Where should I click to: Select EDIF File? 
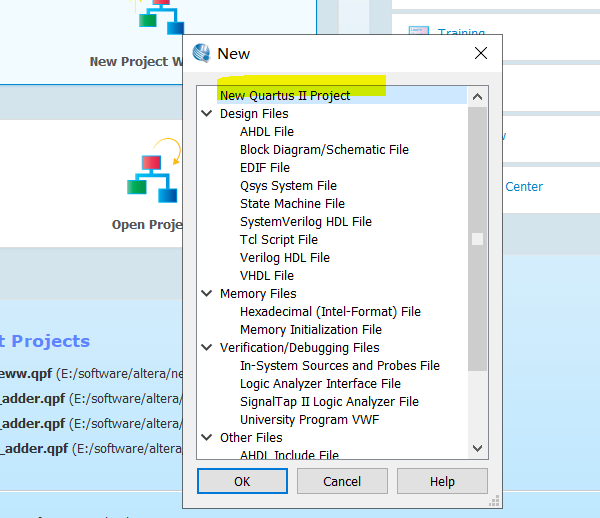[x=265, y=168]
